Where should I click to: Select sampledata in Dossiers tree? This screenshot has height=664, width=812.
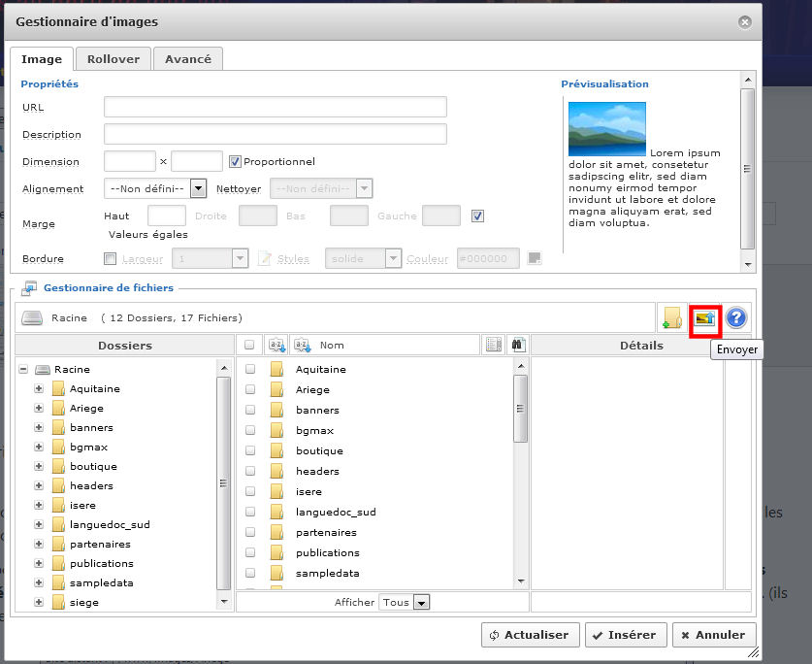102,582
